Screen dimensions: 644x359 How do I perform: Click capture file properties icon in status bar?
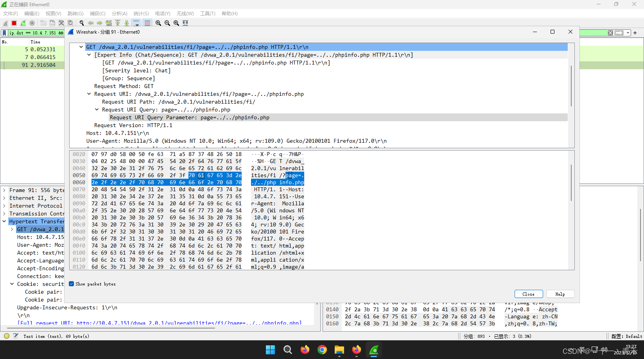16,336
